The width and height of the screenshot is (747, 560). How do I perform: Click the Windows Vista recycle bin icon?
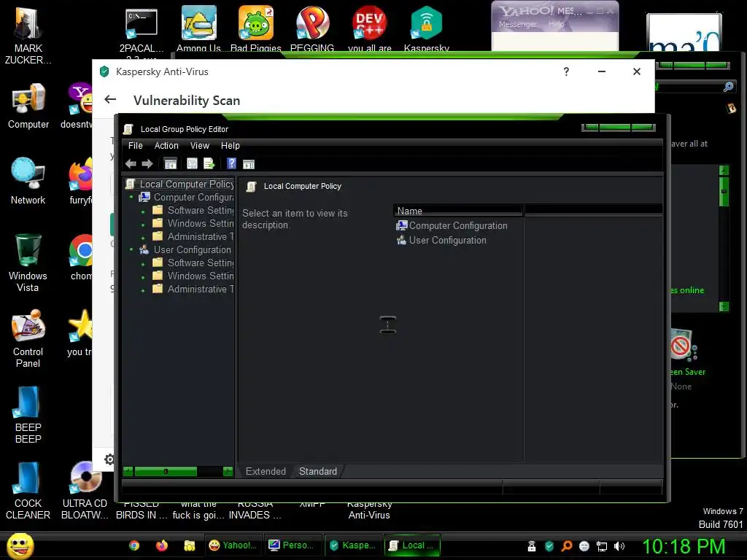(x=28, y=262)
